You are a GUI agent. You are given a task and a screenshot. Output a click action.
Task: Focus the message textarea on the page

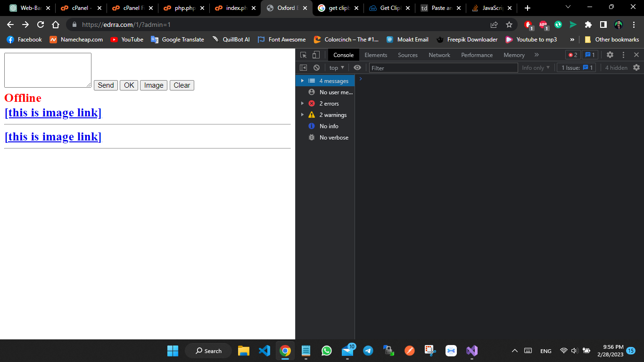tap(48, 70)
